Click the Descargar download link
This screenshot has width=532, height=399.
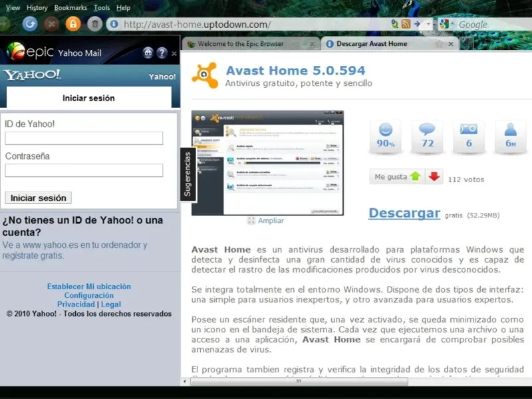point(404,213)
